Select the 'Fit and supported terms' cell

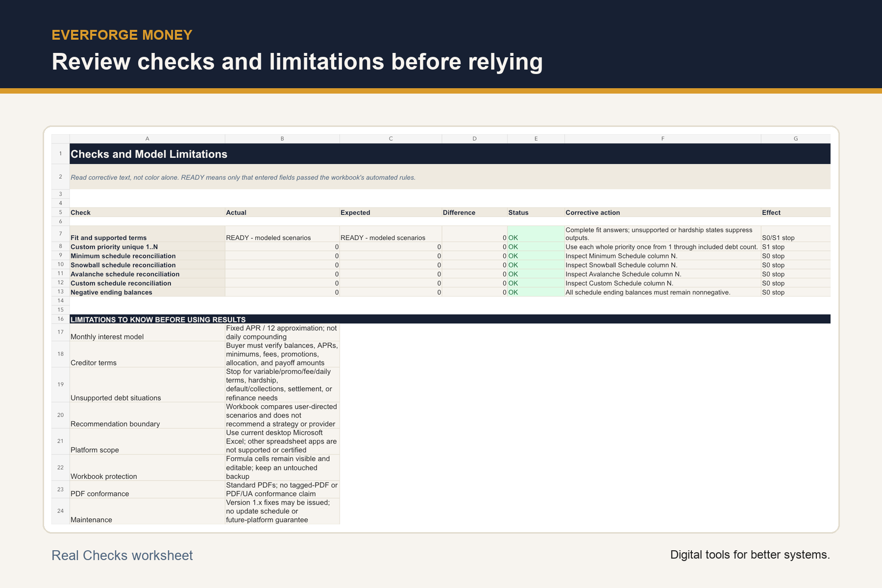[x=147, y=234]
